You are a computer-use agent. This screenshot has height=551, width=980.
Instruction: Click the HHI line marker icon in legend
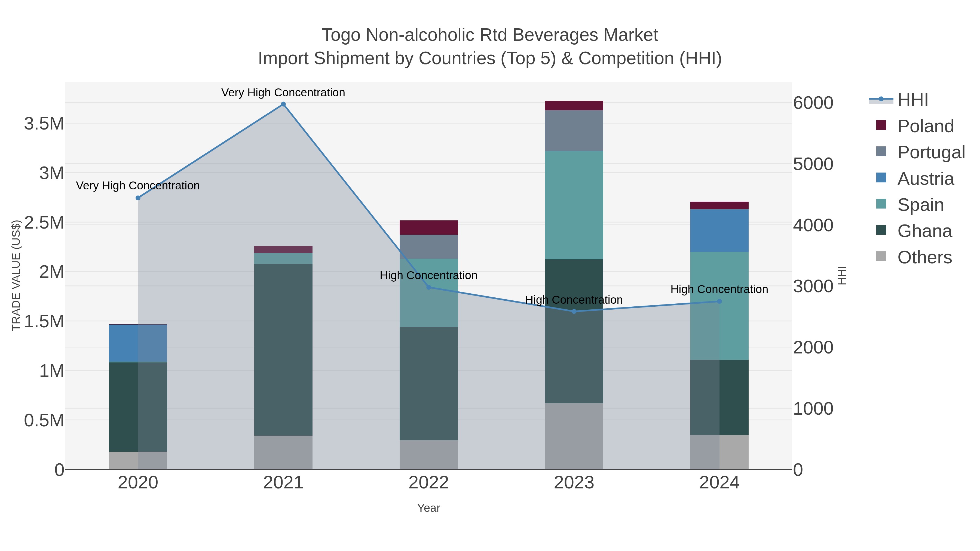(x=881, y=99)
